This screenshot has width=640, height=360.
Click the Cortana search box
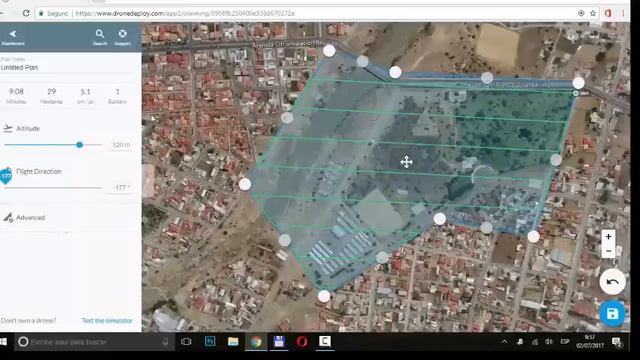click(x=94, y=342)
